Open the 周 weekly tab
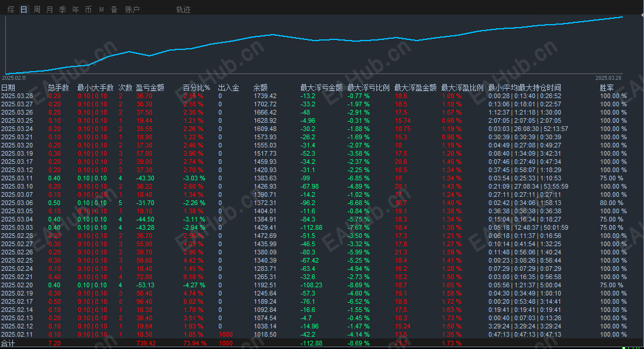 (37, 9)
